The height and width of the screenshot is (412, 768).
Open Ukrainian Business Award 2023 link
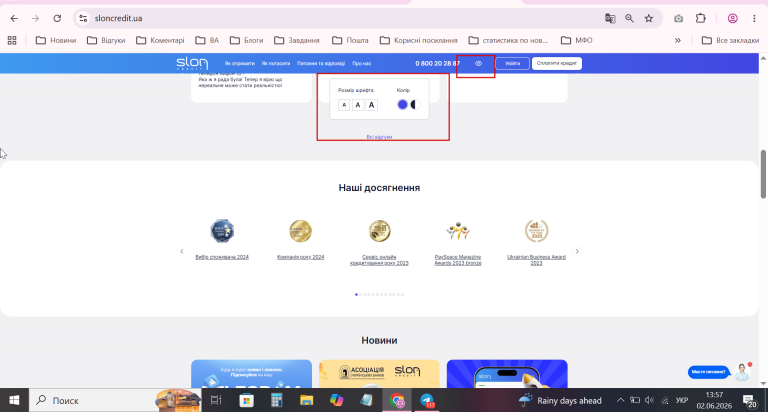click(536, 260)
